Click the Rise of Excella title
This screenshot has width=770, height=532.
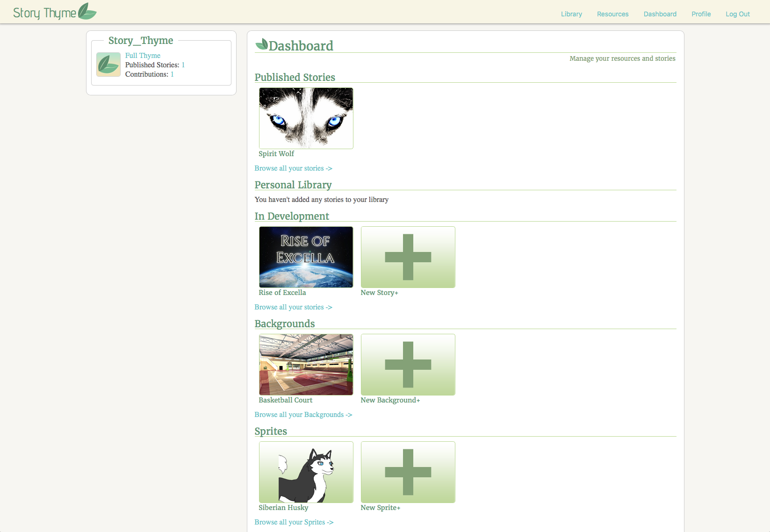tap(282, 293)
